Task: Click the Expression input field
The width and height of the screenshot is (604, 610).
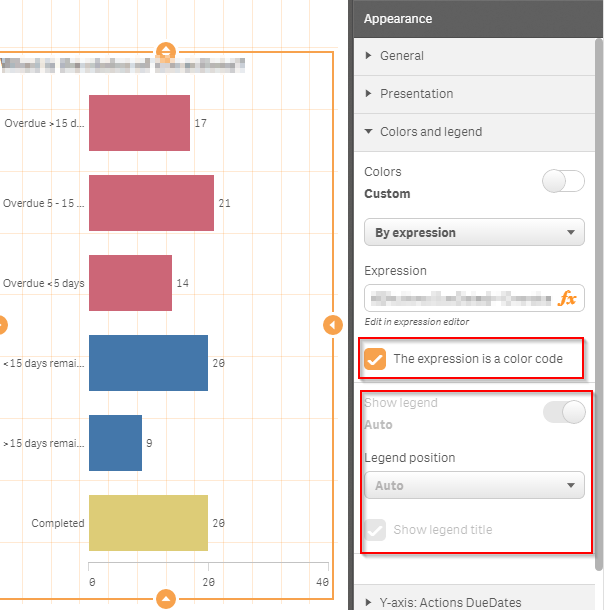Action: [x=458, y=298]
